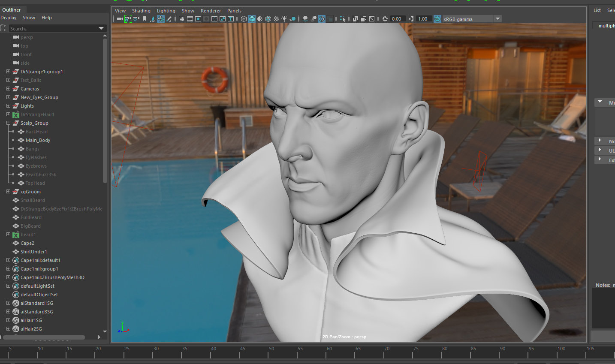Click the Wireframe on Shaded icon
Screen dimensions: 615x364
tap(268, 19)
